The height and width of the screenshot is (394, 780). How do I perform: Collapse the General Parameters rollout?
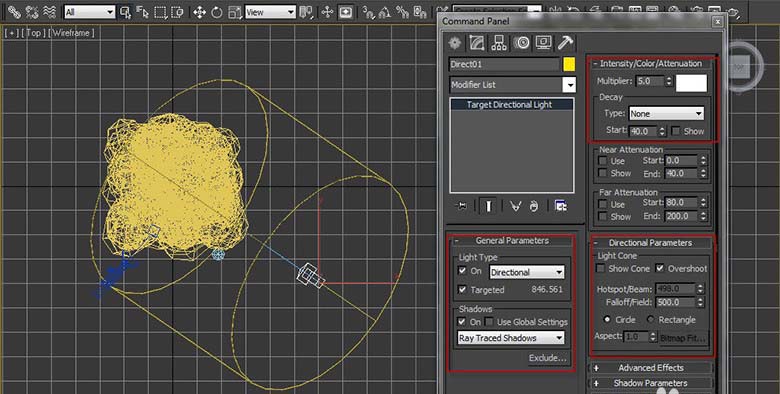click(x=512, y=241)
